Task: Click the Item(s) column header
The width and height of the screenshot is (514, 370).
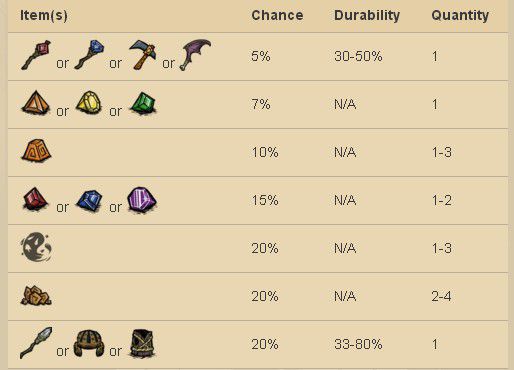Action: coord(44,15)
